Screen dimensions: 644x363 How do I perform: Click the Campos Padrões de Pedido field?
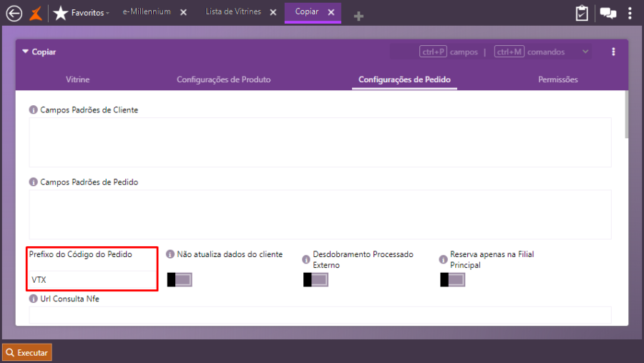point(320,214)
